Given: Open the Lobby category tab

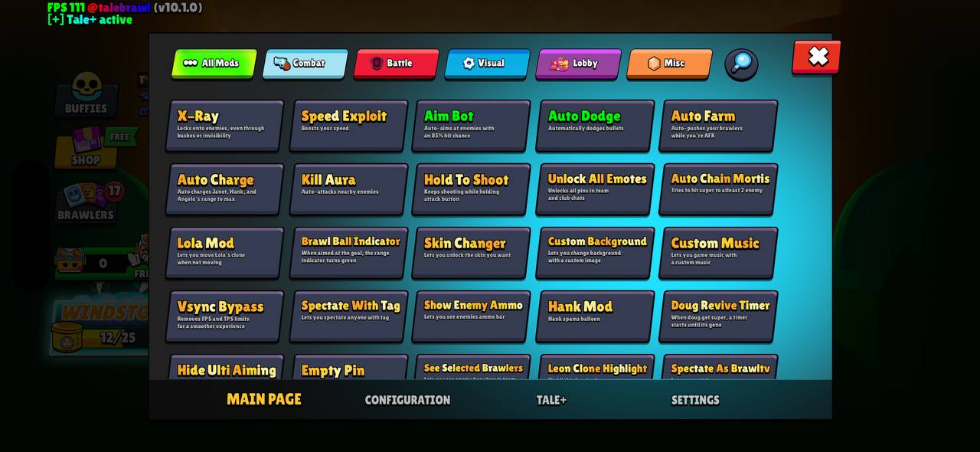Looking at the screenshot, I should [578, 64].
